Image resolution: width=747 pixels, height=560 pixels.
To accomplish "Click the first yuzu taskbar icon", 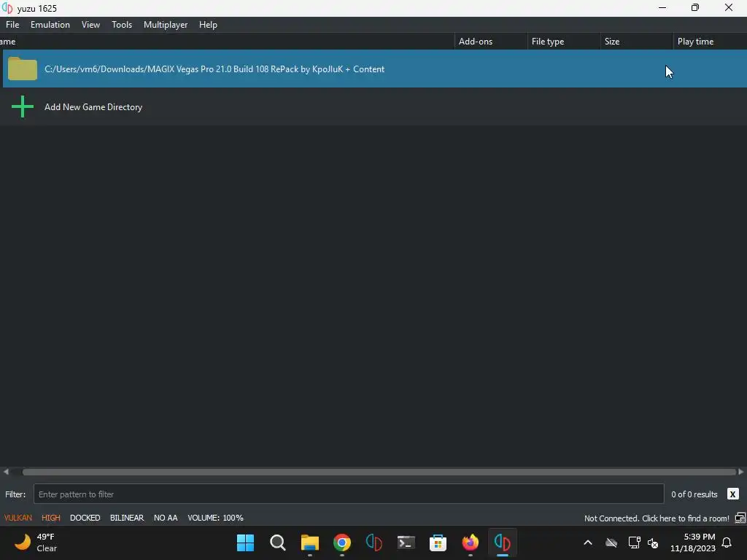I will point(374,542).
